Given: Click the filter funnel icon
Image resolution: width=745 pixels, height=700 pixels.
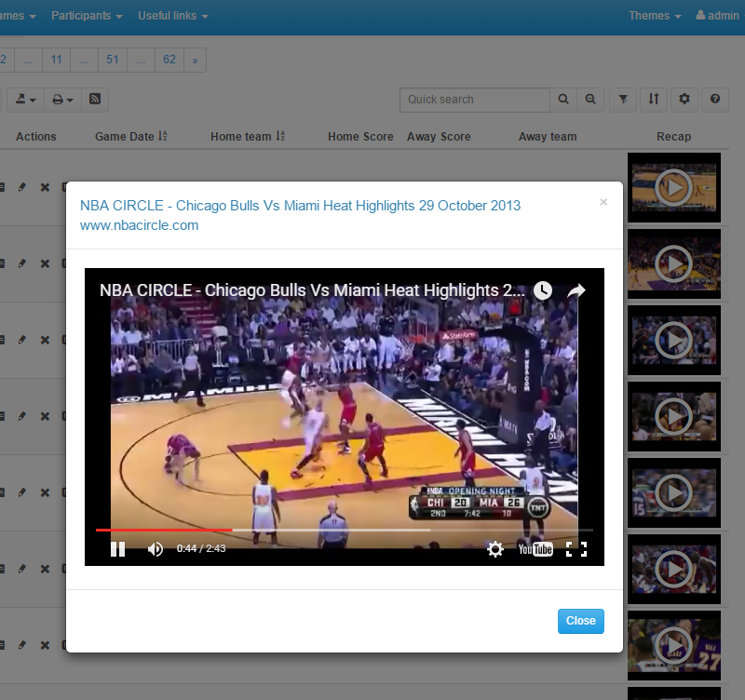Looking at the screenshot, I should 622,100.
